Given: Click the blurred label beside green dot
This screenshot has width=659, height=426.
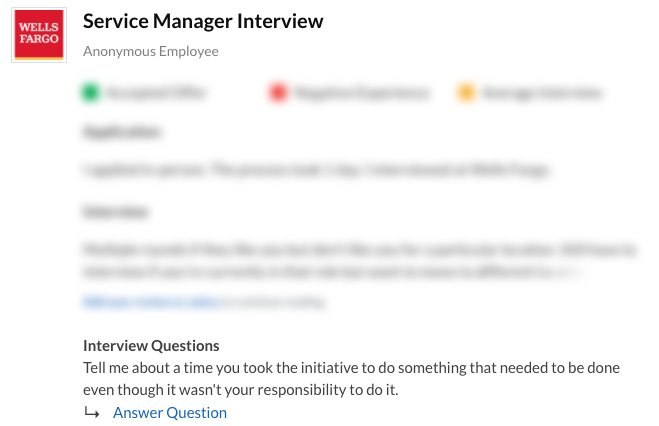Looking at the screenshot, I should point(156,92).
